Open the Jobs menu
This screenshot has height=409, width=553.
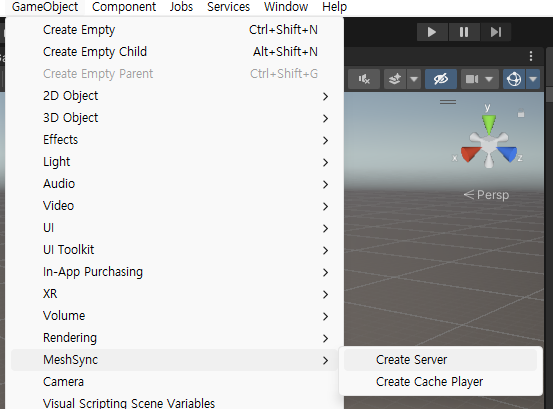pos(181,7)
